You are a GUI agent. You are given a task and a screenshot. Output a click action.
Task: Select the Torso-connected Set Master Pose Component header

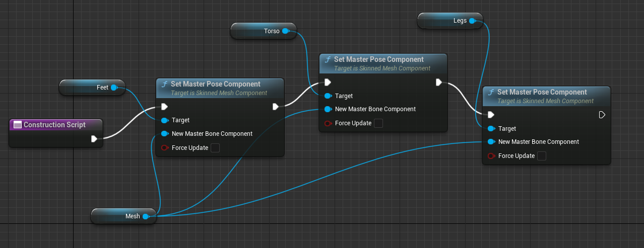(383, 63)
